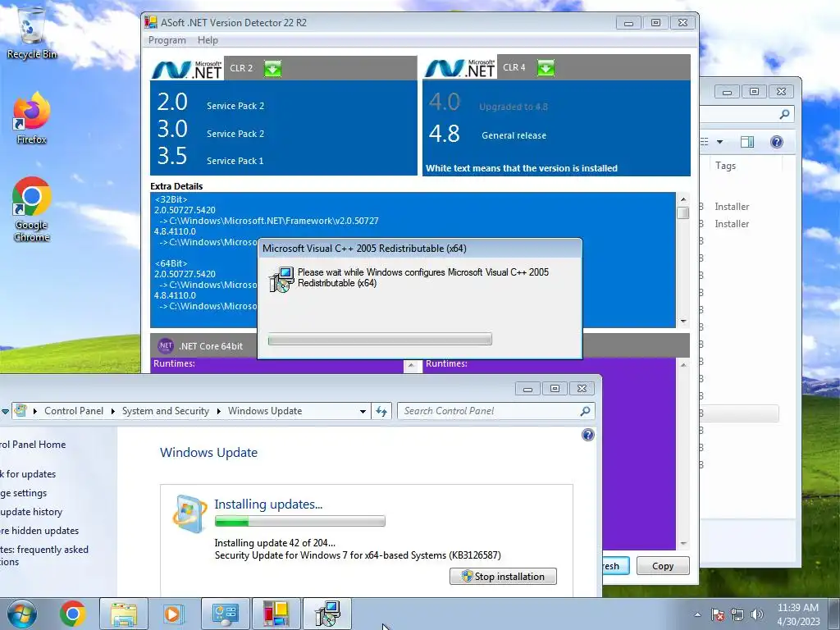The width and height of the screenshot is (840, 630).
Task: Toggle the Explorer preview pane icon
Action: [x=747, y=142]
